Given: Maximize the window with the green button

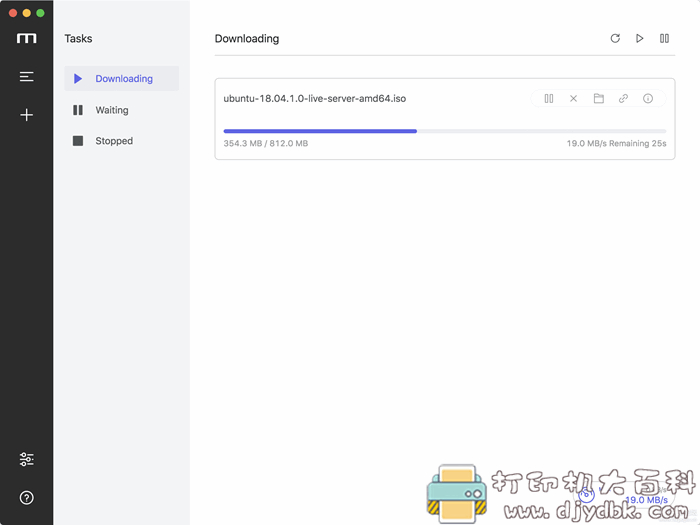Looking at the screenshot, I should point(40,13).
